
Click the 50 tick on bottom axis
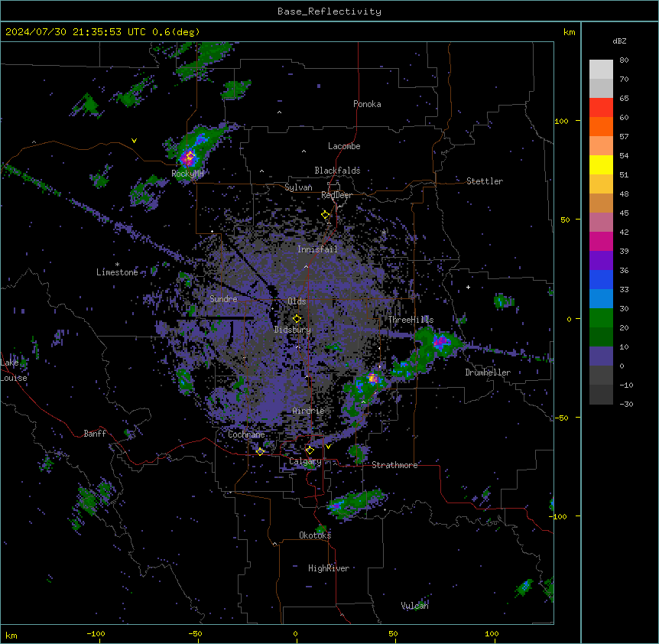(x=394, y=633)
